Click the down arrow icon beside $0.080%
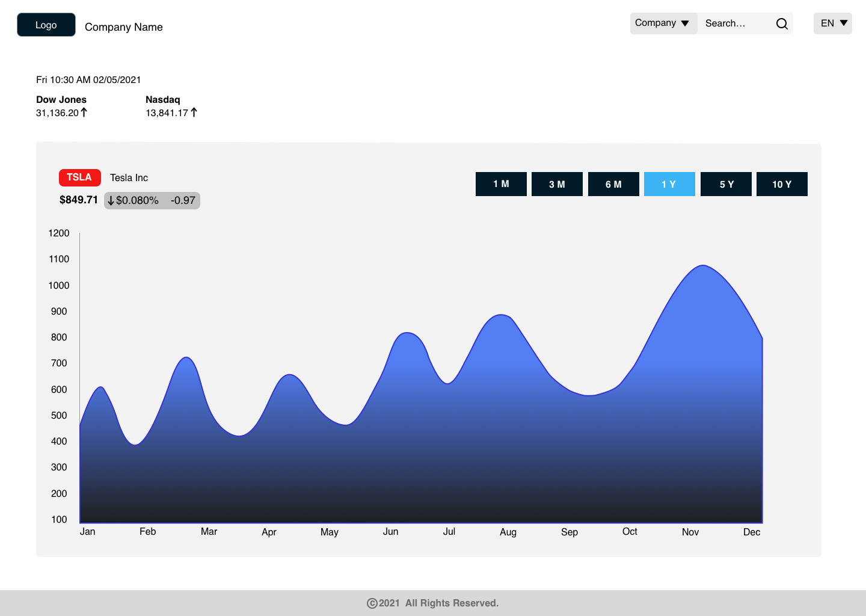This screenshot has height=616, width=866. 111,200
